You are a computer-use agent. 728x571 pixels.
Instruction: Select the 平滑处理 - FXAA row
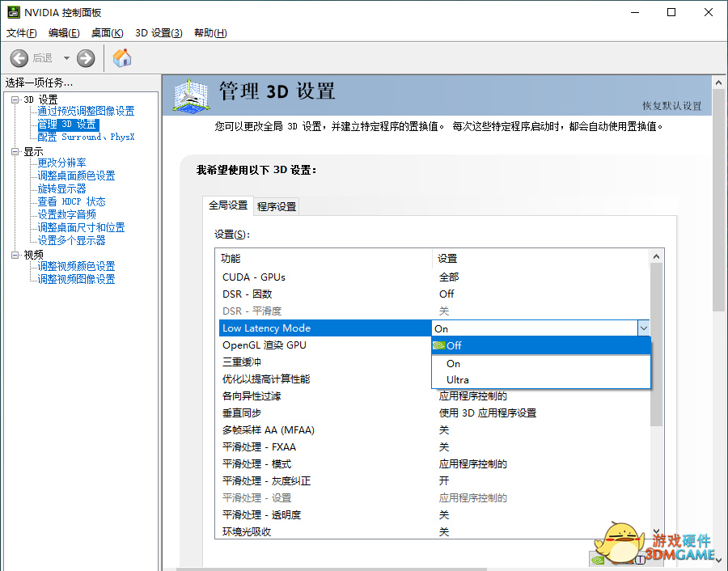(434, 447)
